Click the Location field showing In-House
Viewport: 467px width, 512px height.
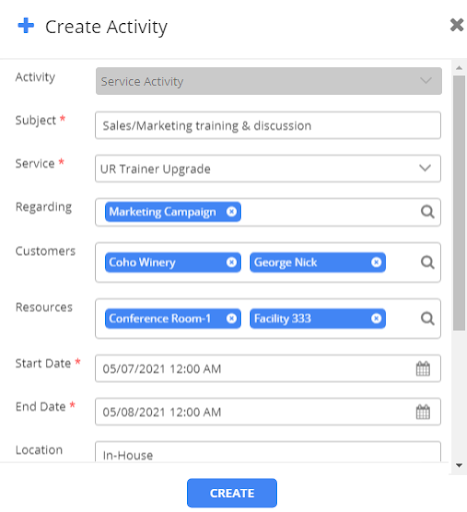268,452
